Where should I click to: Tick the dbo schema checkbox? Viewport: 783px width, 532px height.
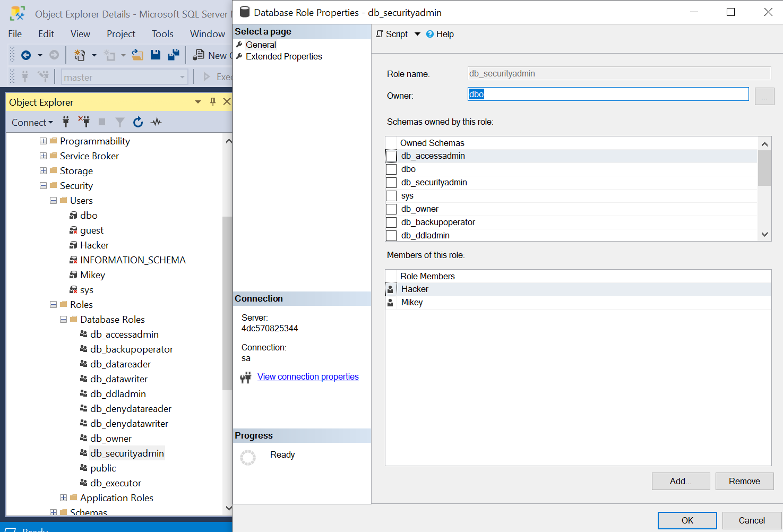(x=391, y=169)
